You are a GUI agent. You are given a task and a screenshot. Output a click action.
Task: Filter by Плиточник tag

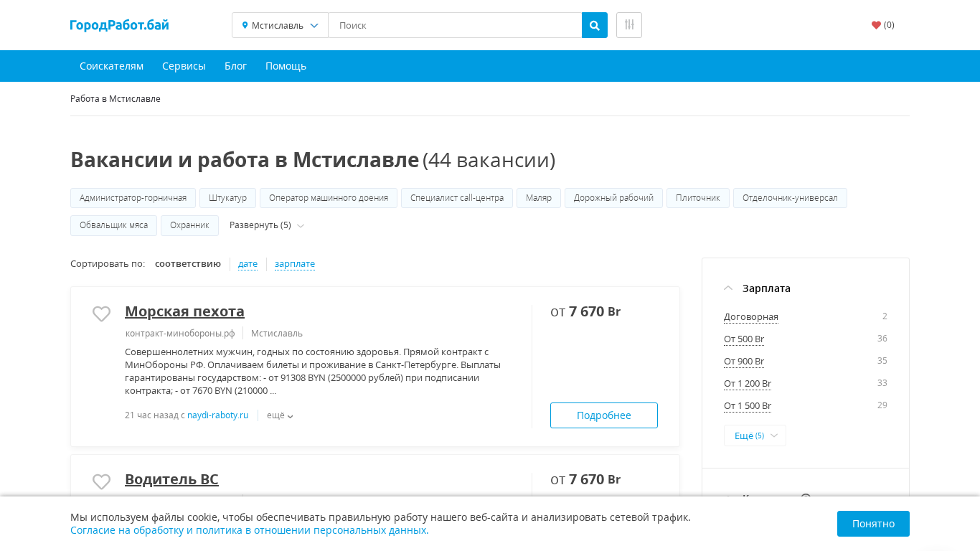698,198
